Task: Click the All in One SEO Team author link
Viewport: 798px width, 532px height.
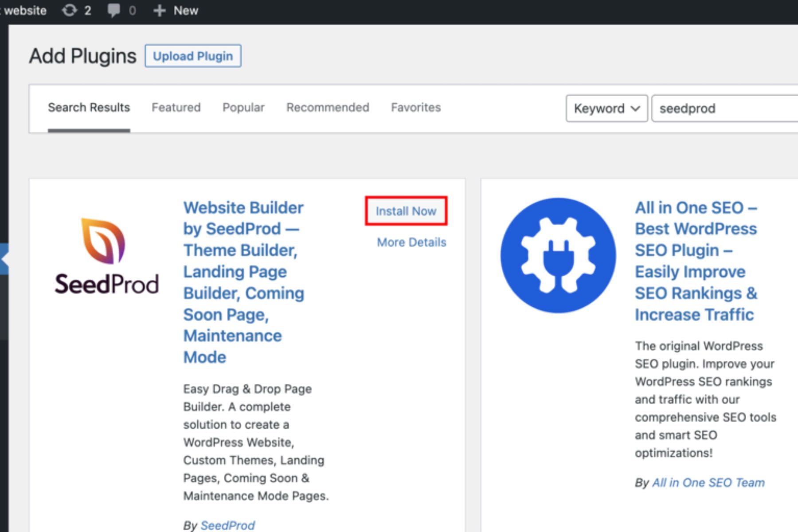Action: click(708, 482)
